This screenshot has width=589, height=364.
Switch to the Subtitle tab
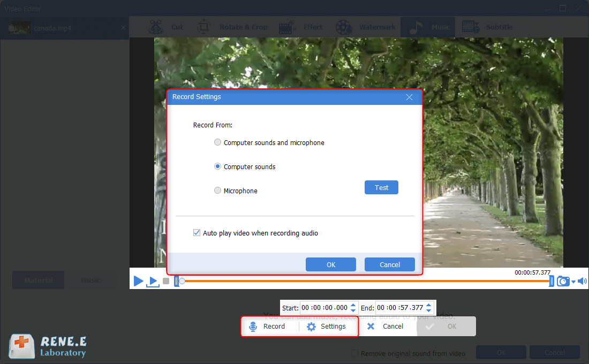(x=487, y=27)
